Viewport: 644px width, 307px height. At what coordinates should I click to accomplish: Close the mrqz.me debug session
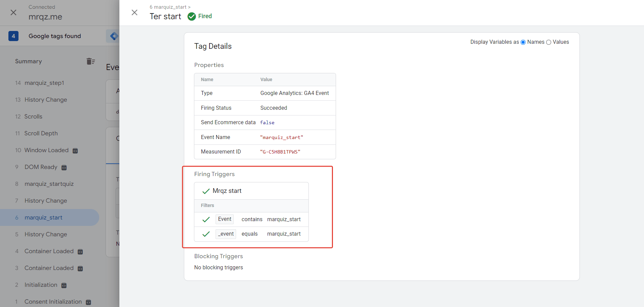coord(13,12)
